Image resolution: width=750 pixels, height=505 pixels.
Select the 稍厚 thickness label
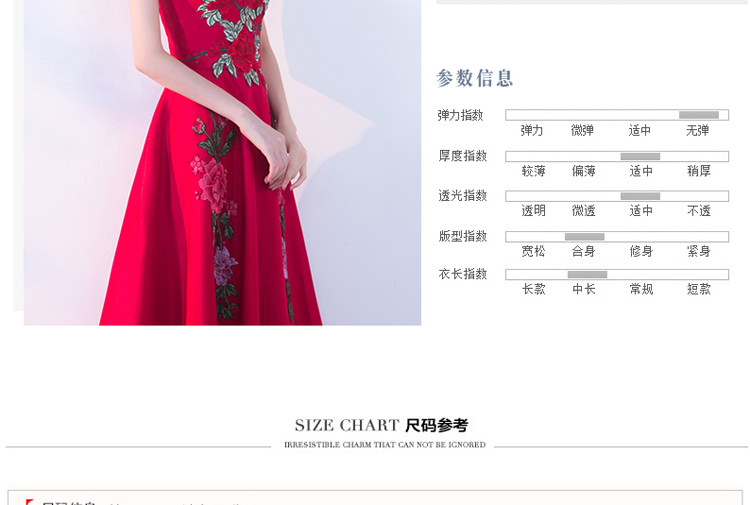(x=699, y=171)
